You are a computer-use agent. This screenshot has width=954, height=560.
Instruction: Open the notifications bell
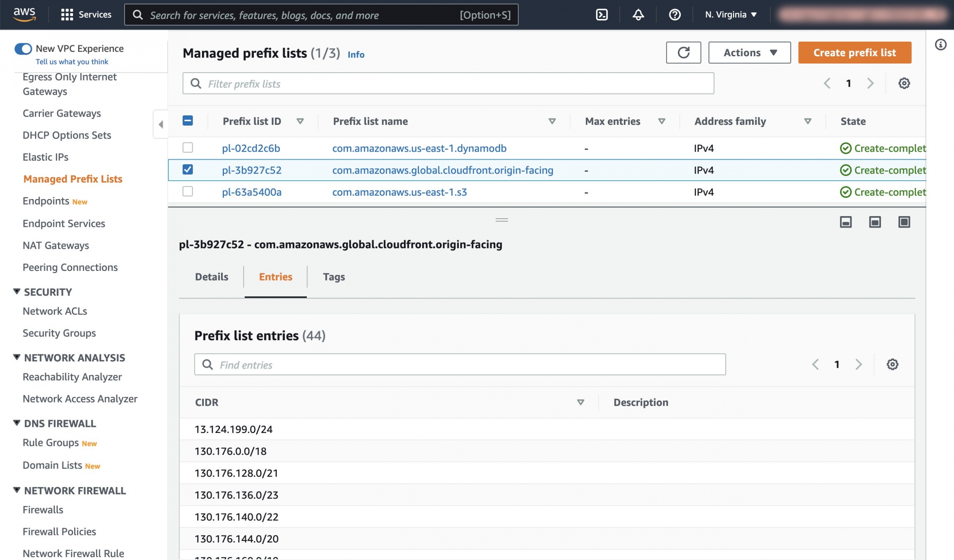point(638,15)
